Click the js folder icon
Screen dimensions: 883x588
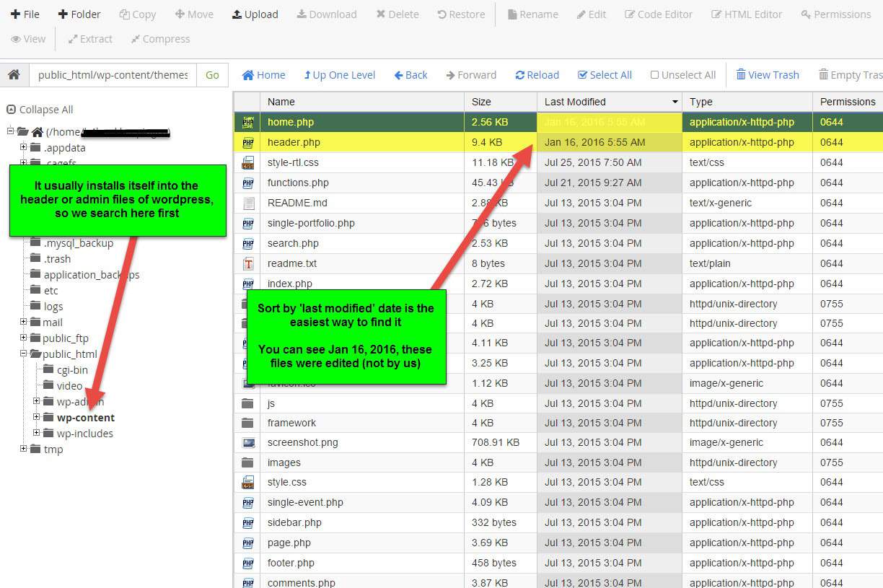pos(248,403)
